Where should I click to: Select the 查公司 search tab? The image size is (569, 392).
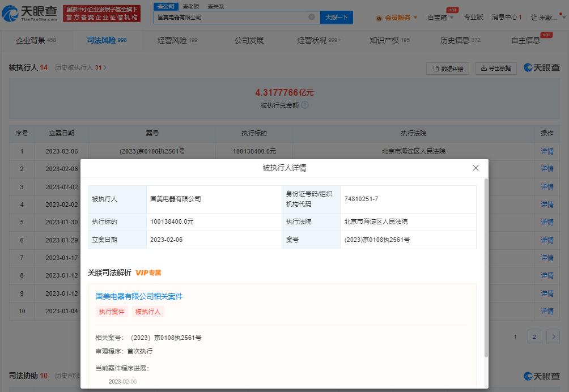click(166, 6)
